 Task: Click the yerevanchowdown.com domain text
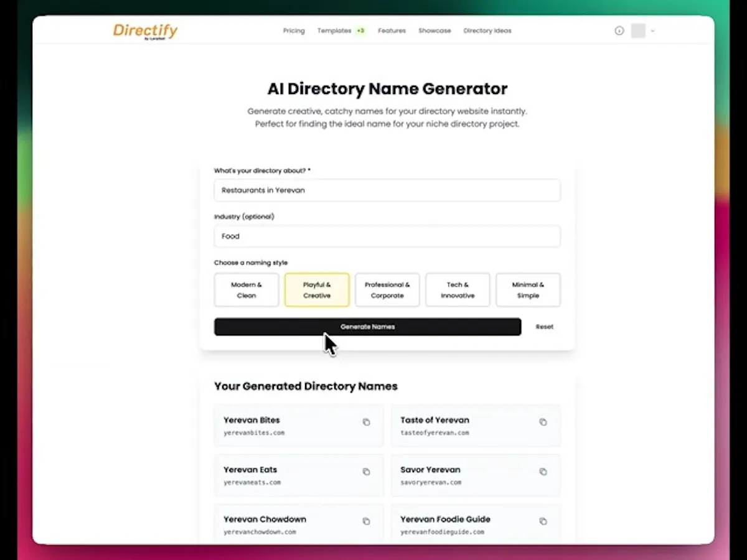click(x=260, y=532)
